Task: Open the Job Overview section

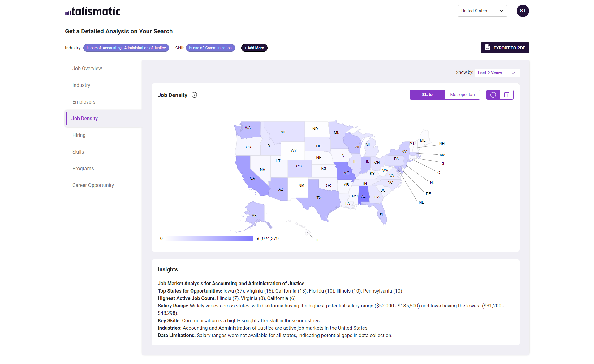Action: 87,68
